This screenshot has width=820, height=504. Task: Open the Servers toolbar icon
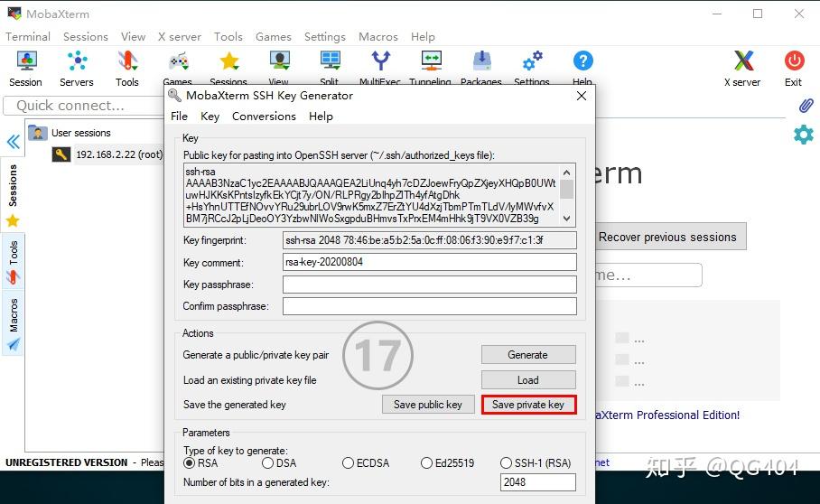(77, 61)
